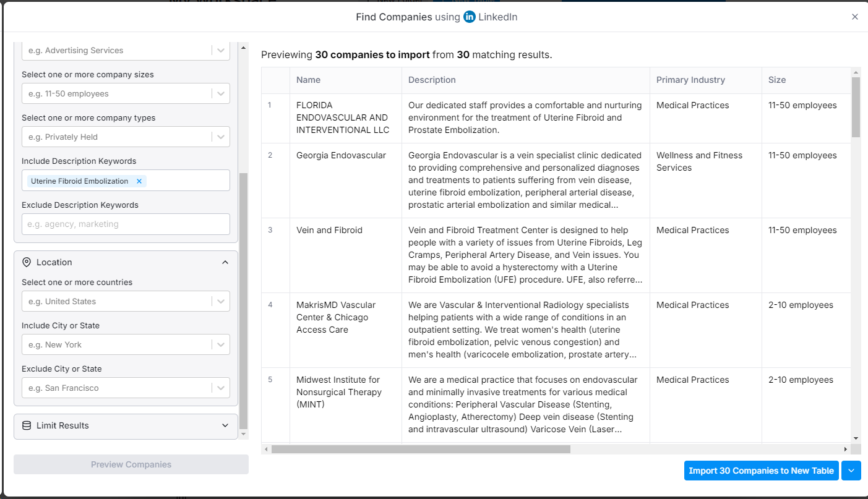Open the company types dropdown
Image resolution: width=868 pixels, height=499 pixels.
click(x=220, y=137)
